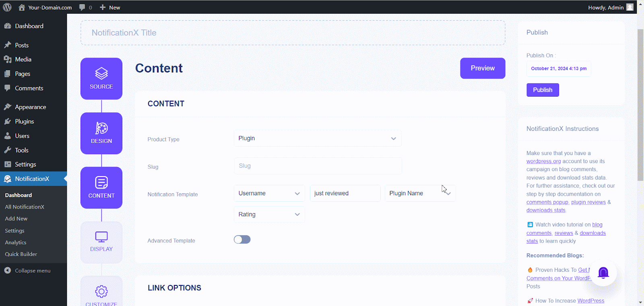This screenshot has height=306, width=644.
Task: Click the Pages icon in sidebar
Action: pyautogui.click(x=8, y=74)
